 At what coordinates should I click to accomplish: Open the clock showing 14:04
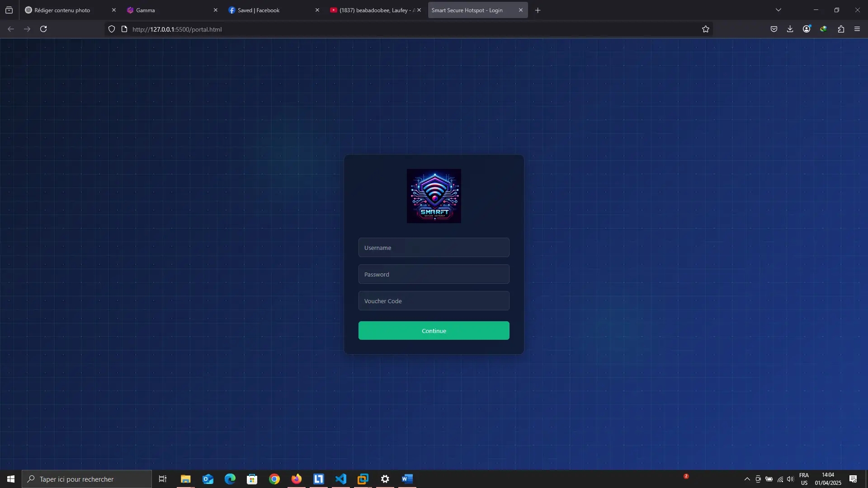point(828,479)
